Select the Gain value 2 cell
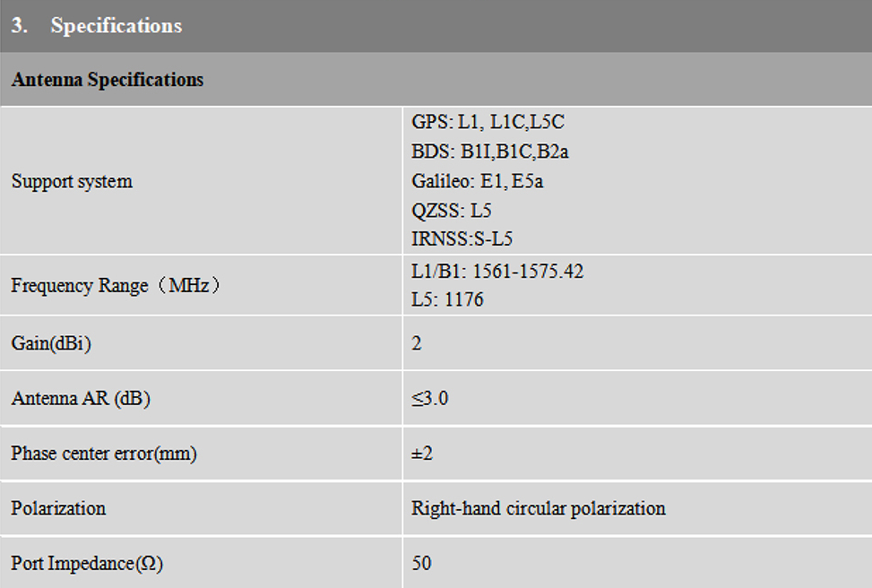Viewport: 872px width, 588px height. pos(417,343)
